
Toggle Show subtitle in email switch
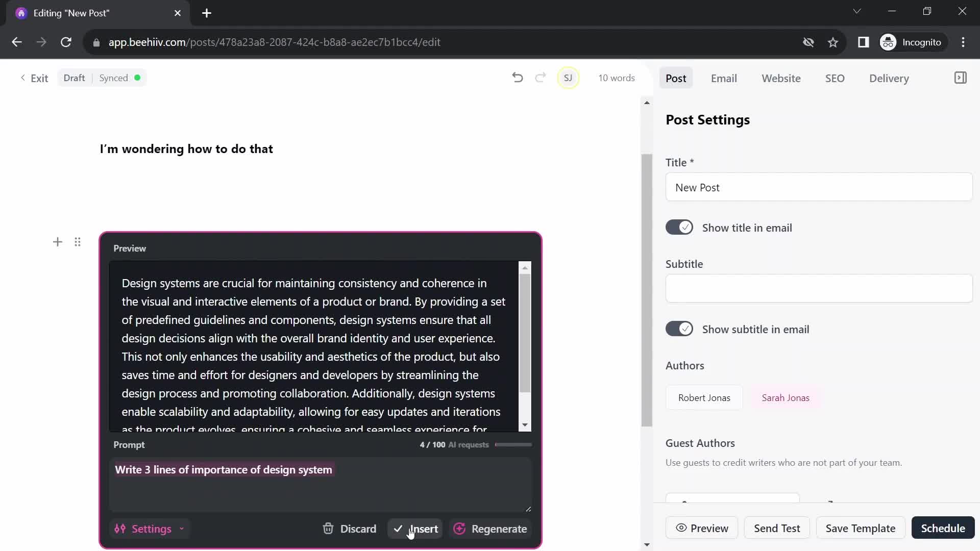click(680, 329)
